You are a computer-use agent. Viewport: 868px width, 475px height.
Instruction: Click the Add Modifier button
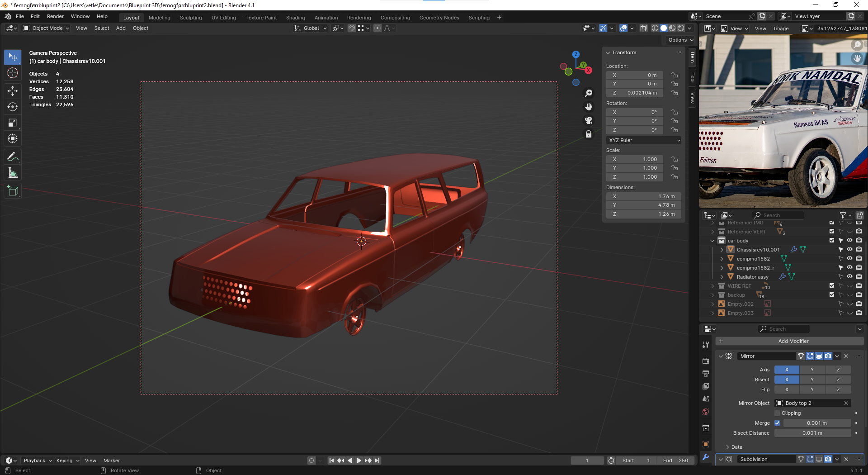[x=790, y=341]
